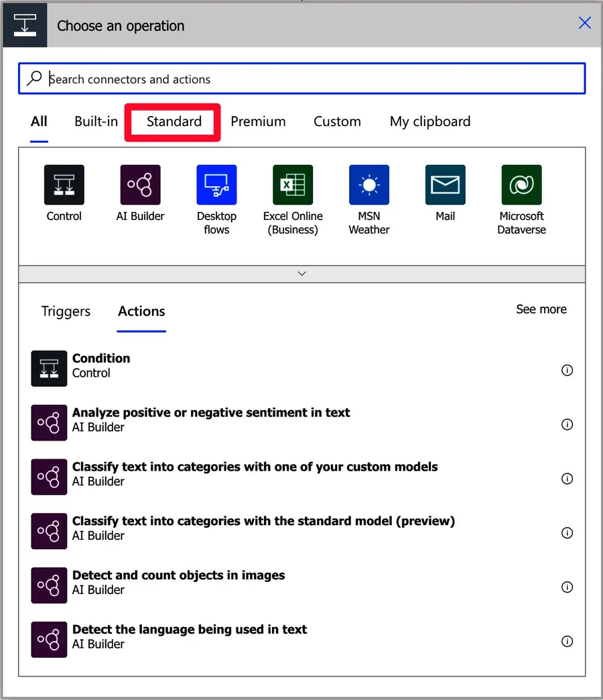This screenshot has width=603, height=700.
Task: Choose the Desktop flows connector
Action: [216, 185]
